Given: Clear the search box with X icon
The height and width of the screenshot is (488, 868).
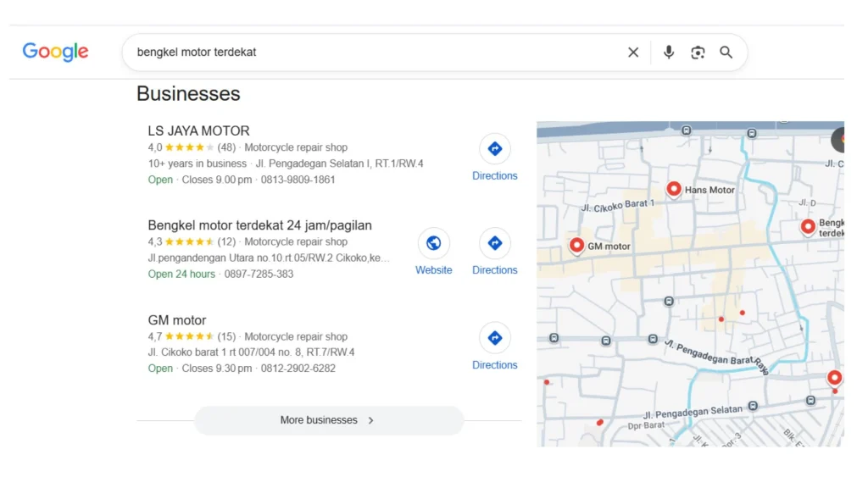Looking at the screenshot, I should [x=633, y=52].
